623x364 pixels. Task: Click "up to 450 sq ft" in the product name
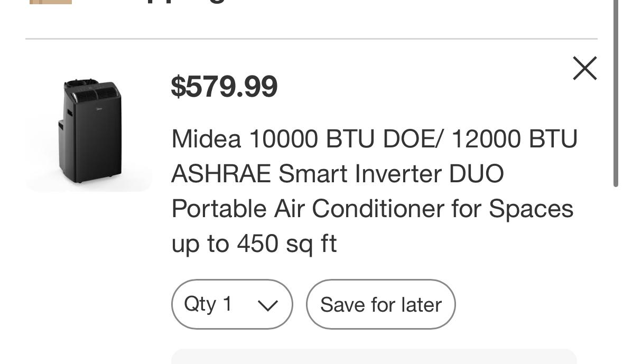point(254,244)
